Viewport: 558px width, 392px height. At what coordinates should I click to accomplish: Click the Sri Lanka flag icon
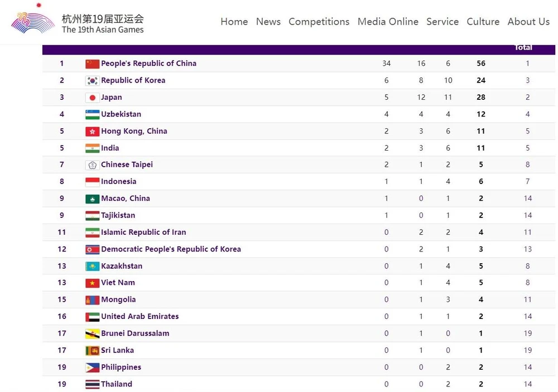[x=92, y=351]
